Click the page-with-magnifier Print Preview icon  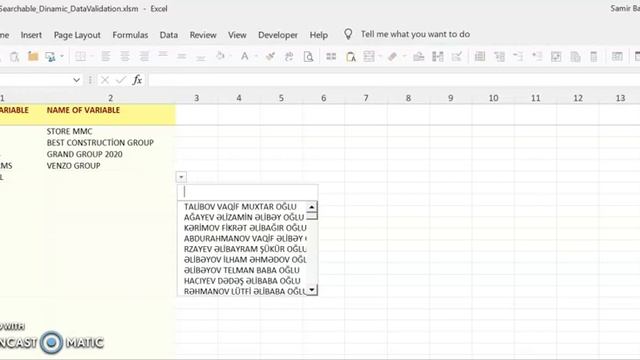(x=309, y=56)
